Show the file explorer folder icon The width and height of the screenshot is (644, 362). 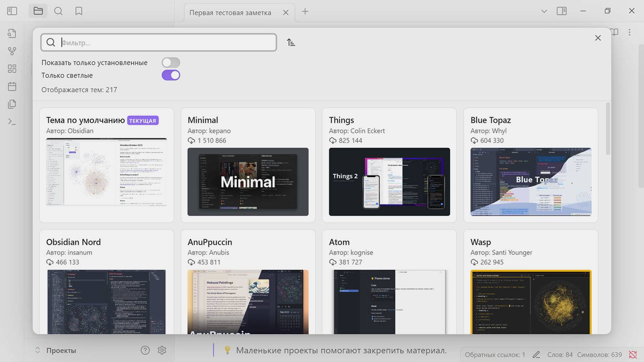click(x=38, y=11)
